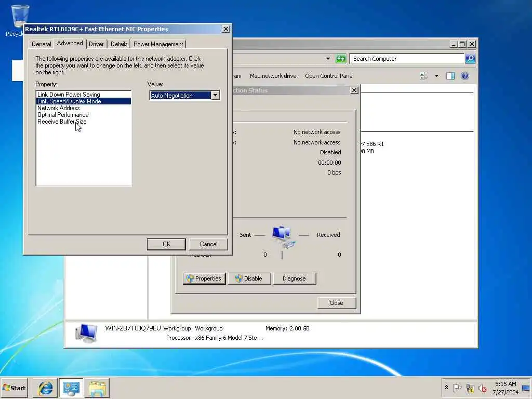532x399 pixels.
Task: Open the Value dropdown showing Auto Negotiation
Action: (215, 96)
